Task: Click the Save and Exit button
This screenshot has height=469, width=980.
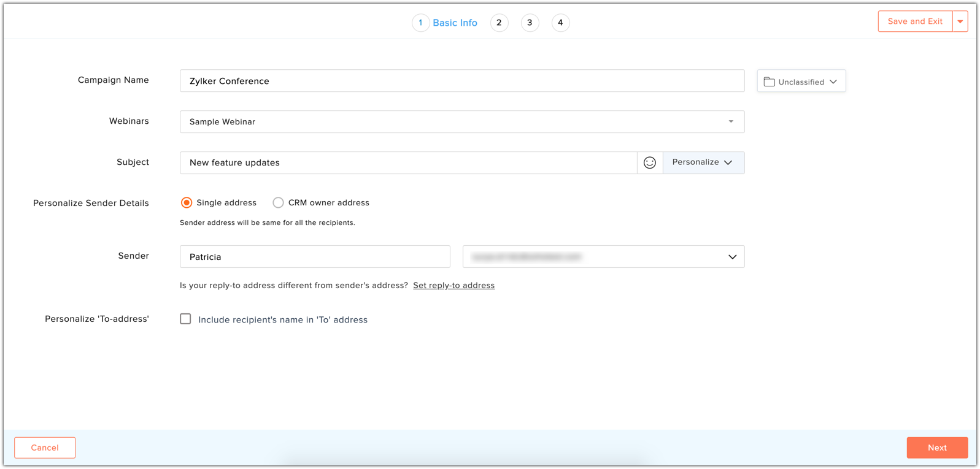Action: pyautogui.click(x=915, y=21)
